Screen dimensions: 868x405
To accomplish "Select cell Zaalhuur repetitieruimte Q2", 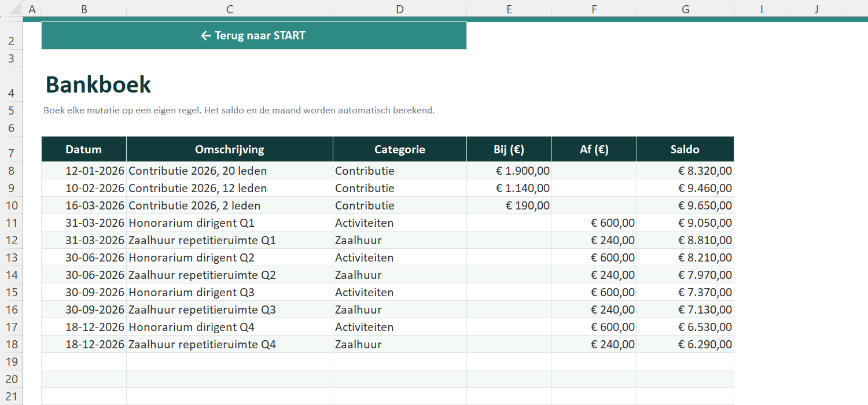I will point(230,275).
